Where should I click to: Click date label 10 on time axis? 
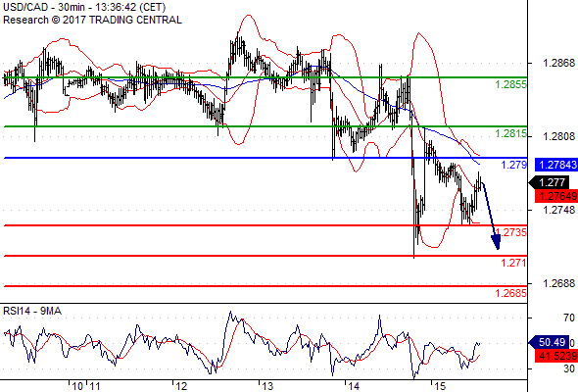point(77,386)
